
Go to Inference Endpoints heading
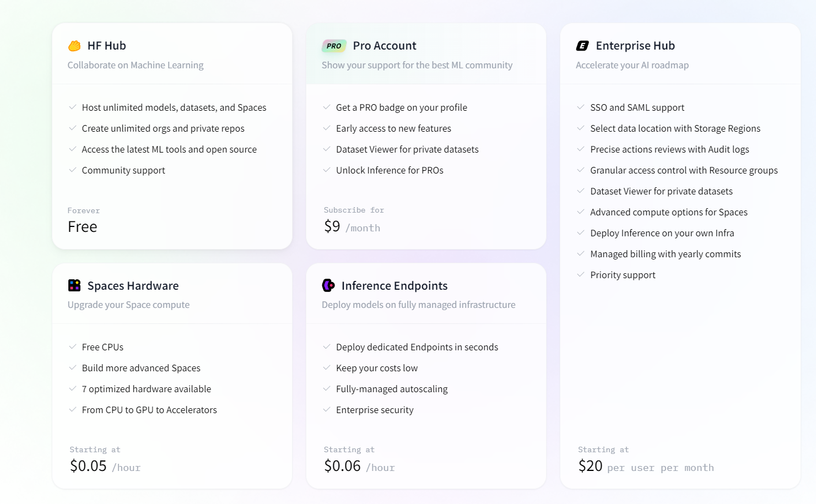395,286
